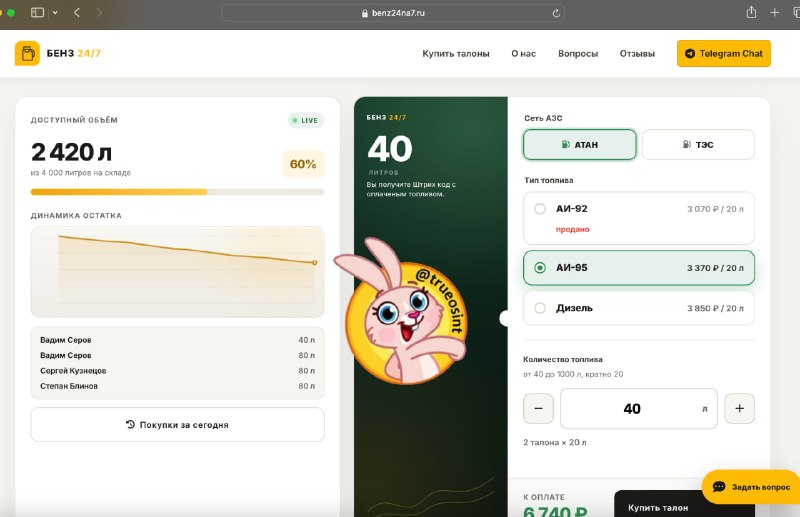Click the Share icon in Safari toolbar
Viewport: 800px width, 517px height.
tap(751, 12)
